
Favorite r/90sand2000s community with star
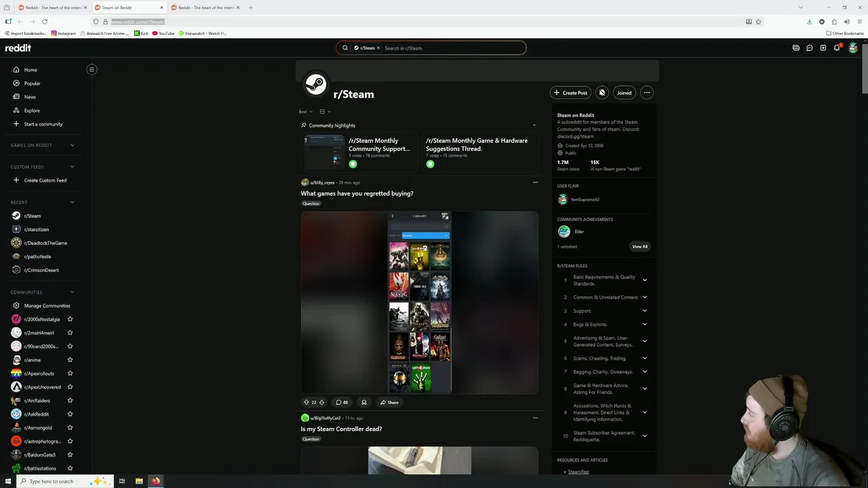point(70,346)
